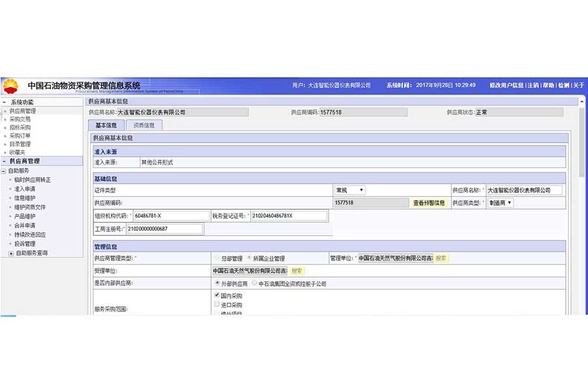Click 搜索 next to 管理单位 field
The width and height of the screenshot is (588, 392).
coord(441,258)
